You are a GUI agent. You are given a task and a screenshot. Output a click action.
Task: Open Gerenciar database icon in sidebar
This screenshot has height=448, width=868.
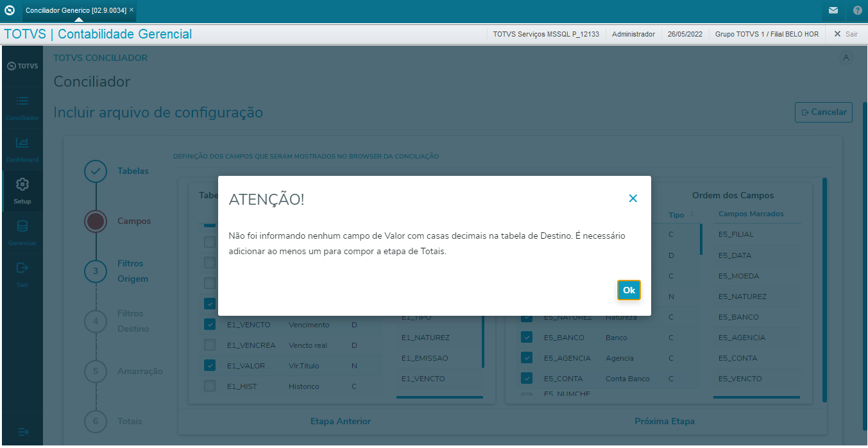click(22, 233)
